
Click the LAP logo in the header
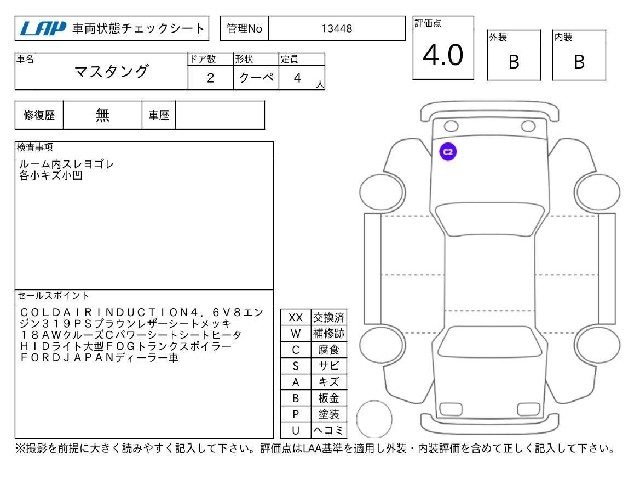point(43,29)
